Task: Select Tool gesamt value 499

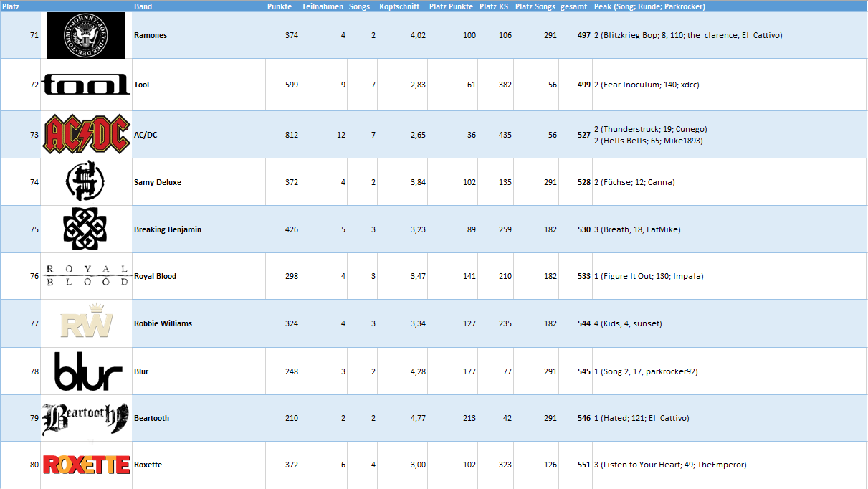Action: [x=583, y=85]
